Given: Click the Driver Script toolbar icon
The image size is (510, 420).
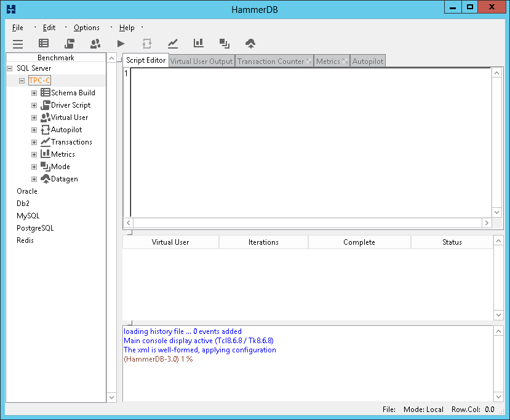Looking at the screenshot, I should click(70, 44).
